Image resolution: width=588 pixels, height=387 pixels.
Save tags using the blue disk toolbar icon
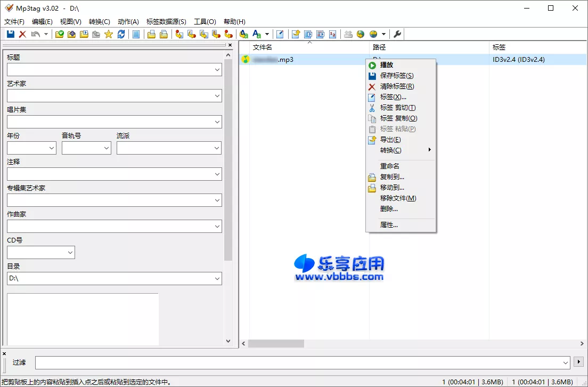(x=10, y=34)
